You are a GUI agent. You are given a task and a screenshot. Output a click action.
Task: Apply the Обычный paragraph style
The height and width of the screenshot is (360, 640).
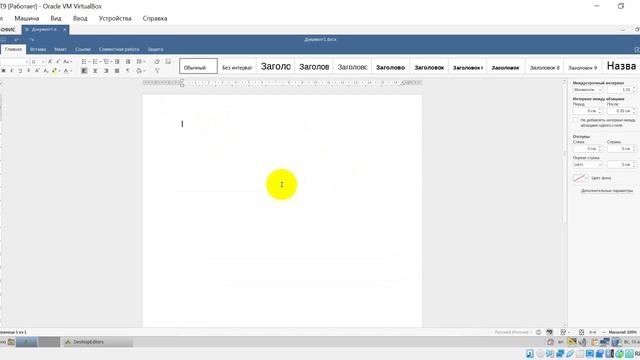coord(198,66)
